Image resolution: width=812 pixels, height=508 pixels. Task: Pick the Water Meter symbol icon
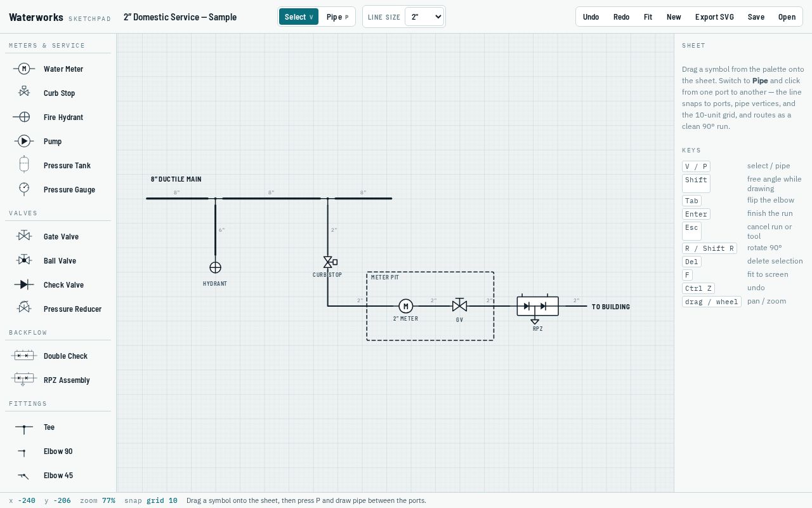click(x=24, y=69)
